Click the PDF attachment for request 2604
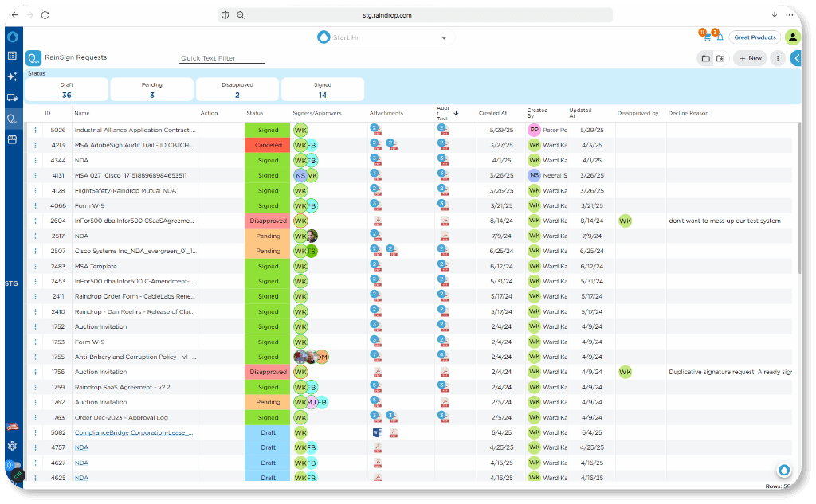 click(377, 221)
